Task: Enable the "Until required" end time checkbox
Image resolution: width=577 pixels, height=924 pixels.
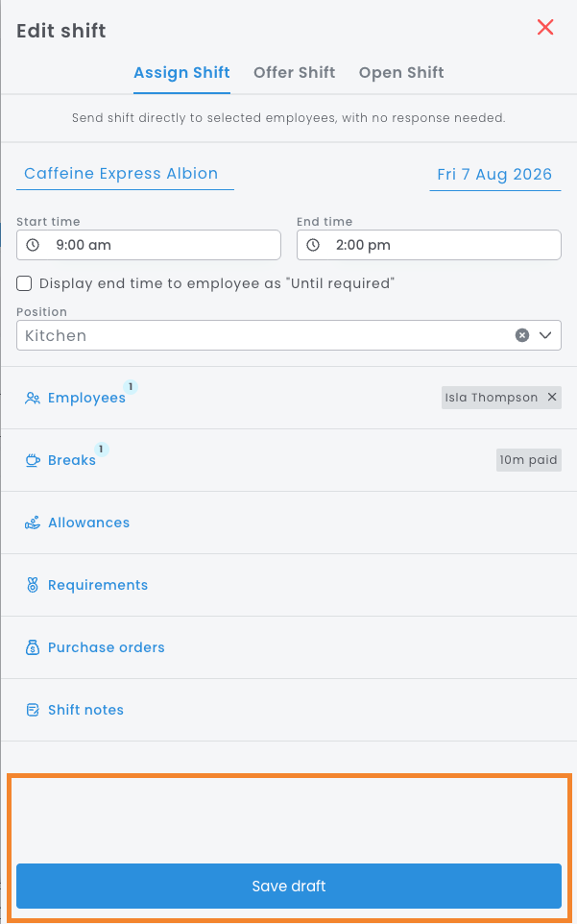Action: click(24, 284)
